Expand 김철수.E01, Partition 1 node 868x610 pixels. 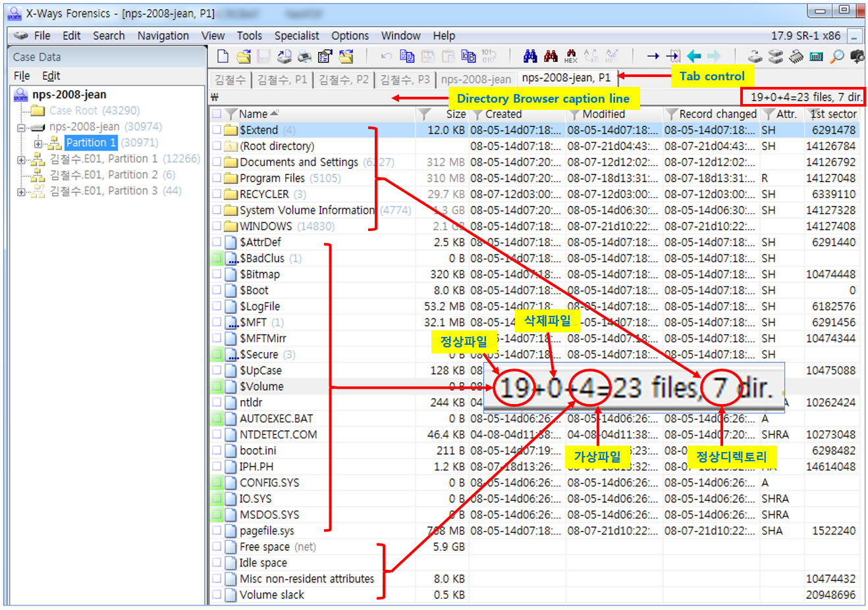[21, 159]
